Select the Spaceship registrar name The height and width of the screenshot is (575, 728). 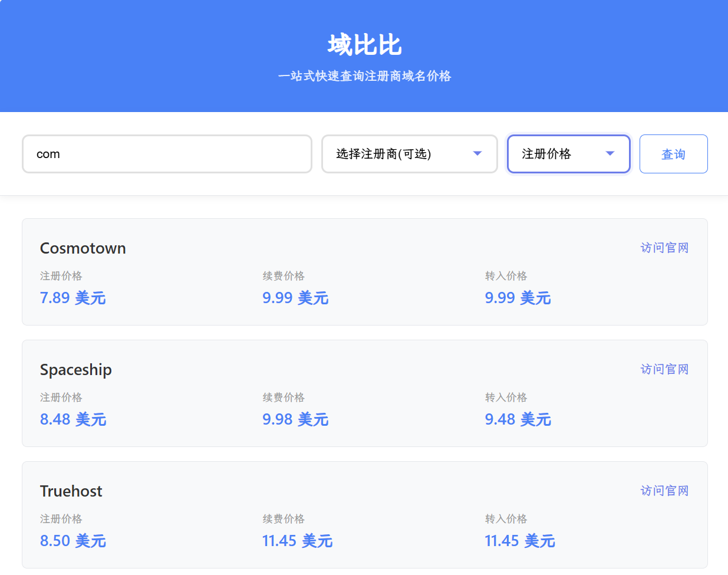(76, 370)
